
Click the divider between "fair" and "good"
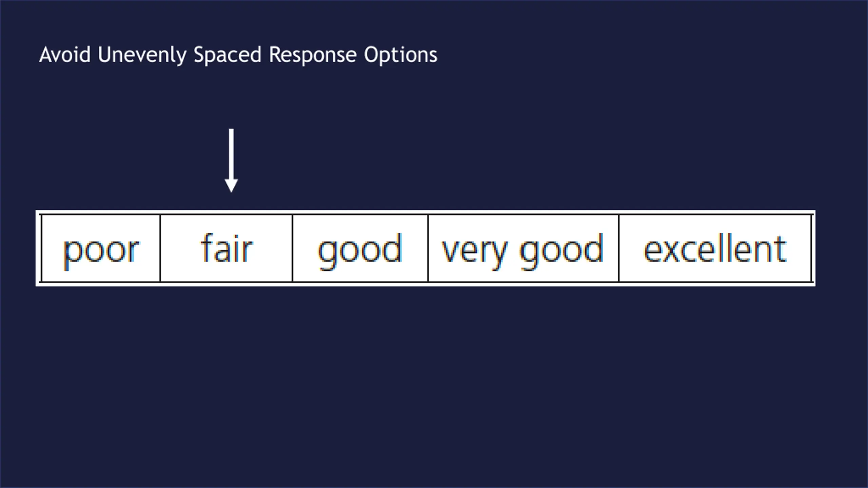coord(293,248)
